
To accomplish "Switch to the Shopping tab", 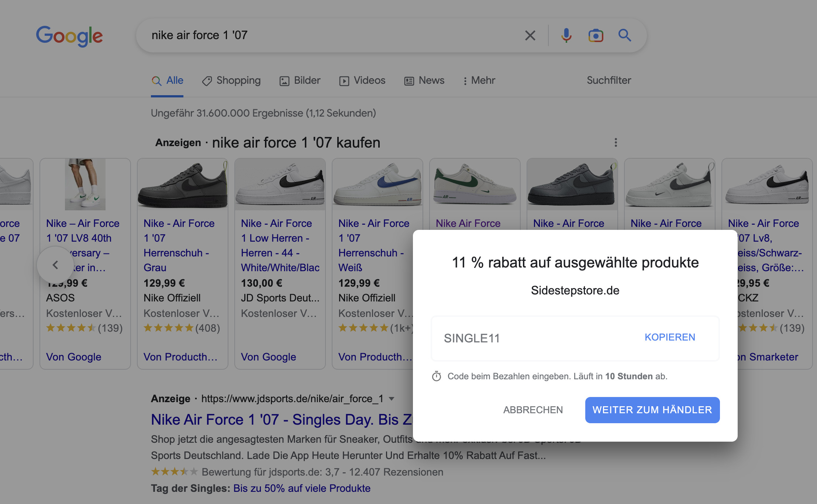I will coord(231,80).
